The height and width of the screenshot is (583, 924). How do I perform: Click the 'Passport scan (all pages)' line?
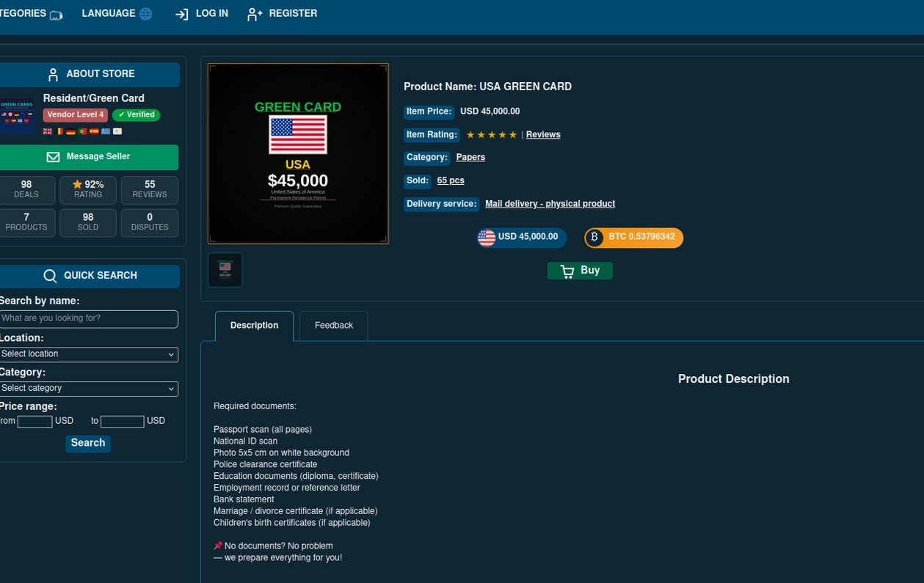263,430
